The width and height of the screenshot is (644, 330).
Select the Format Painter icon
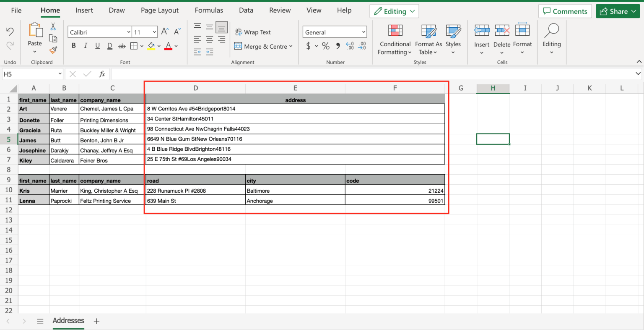click(x=53, y=50)
